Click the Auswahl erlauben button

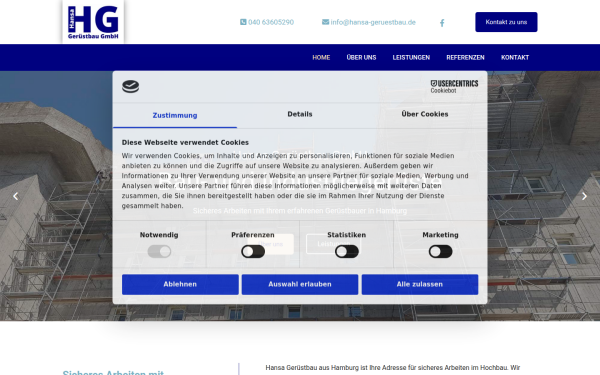coord(300,284)
